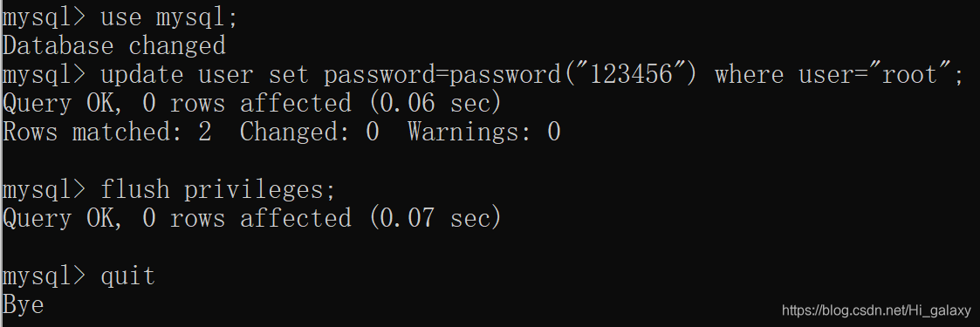
Task: Click the 'Bye' output line
Action: point(23,304)
